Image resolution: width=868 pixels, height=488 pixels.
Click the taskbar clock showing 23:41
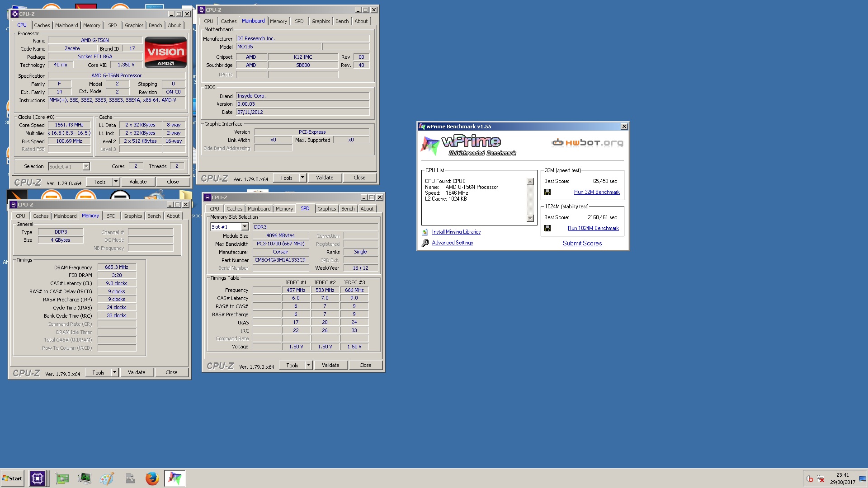(843, 475)
